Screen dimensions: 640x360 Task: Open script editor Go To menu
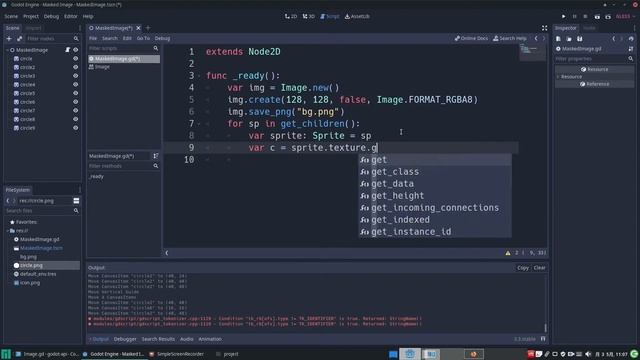(x=143, y=38)
